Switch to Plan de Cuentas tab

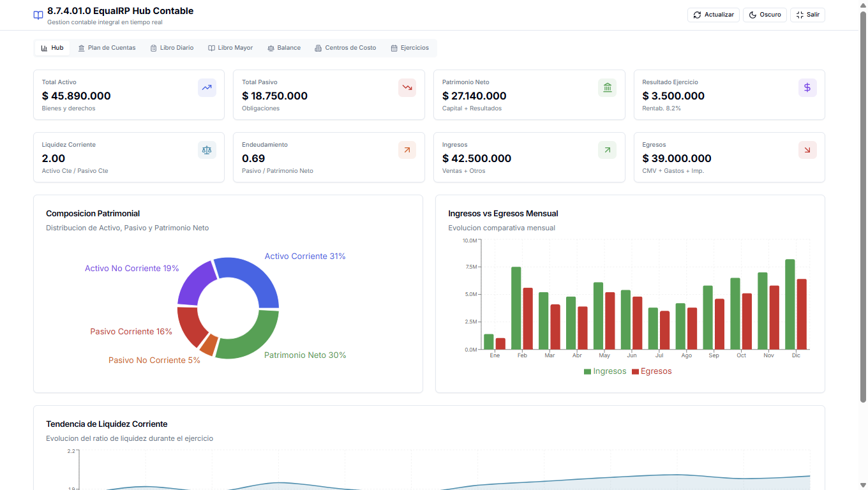point(107,48)
